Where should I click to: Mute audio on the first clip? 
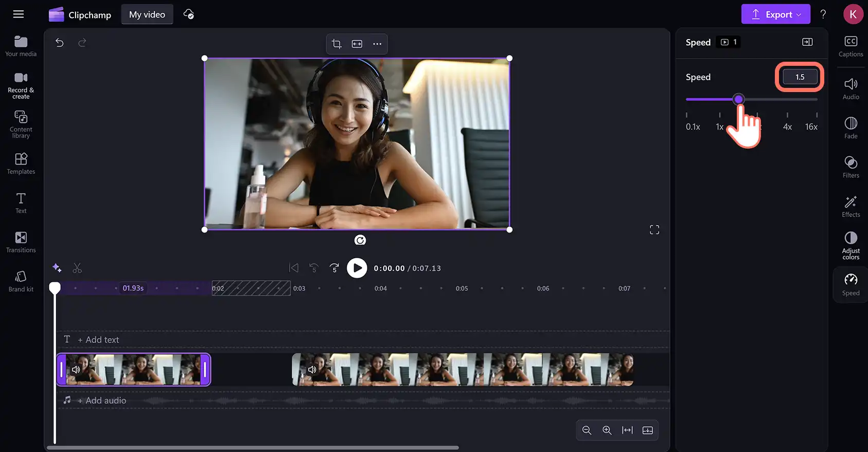pyautogui.click(x=76, y=369)
